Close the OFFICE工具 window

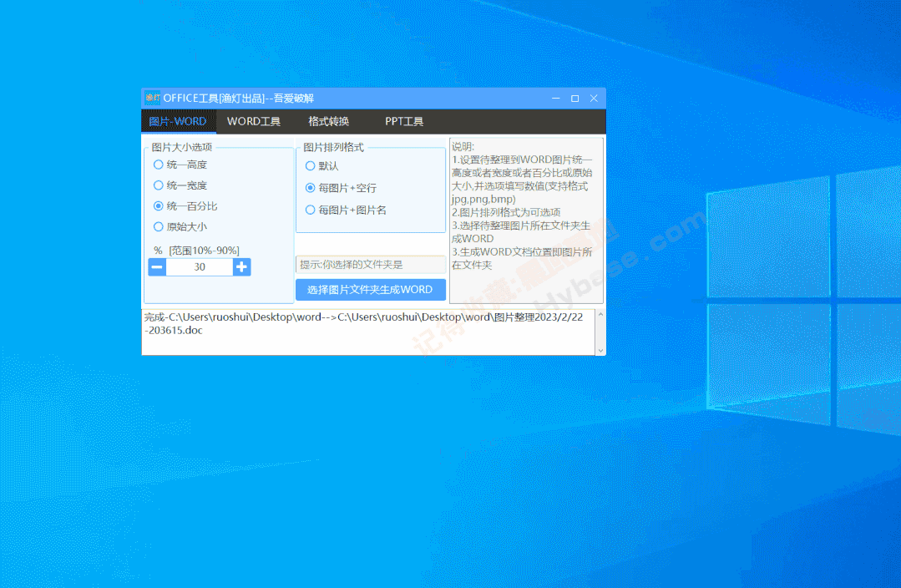click(595, 99)
